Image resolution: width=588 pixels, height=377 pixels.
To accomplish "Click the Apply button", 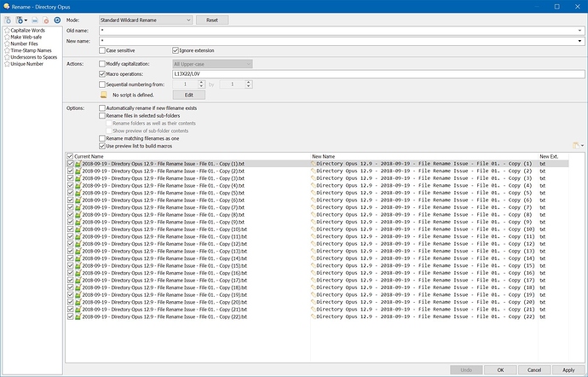I will point(568,370).
